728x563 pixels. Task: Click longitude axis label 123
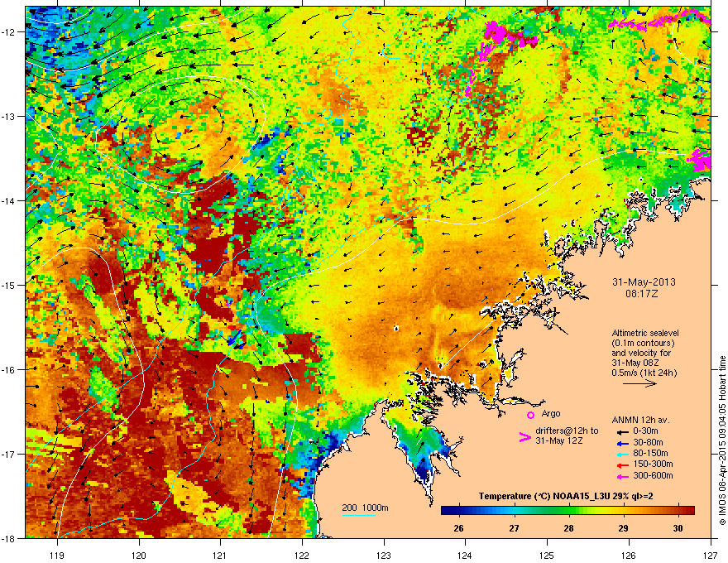point(384,555)
